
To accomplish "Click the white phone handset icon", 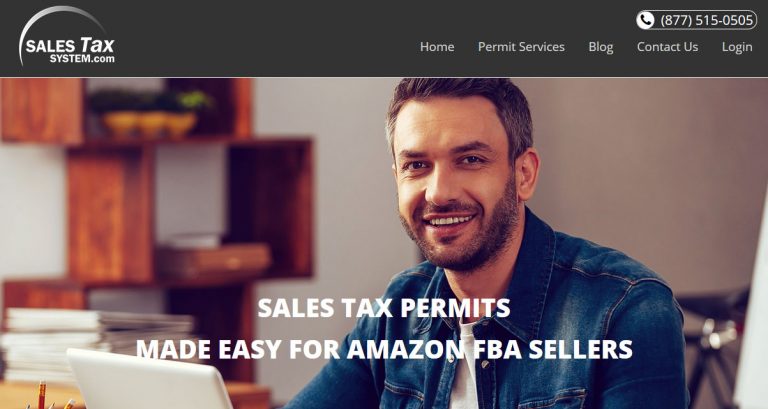I will [x=646, y=20].
